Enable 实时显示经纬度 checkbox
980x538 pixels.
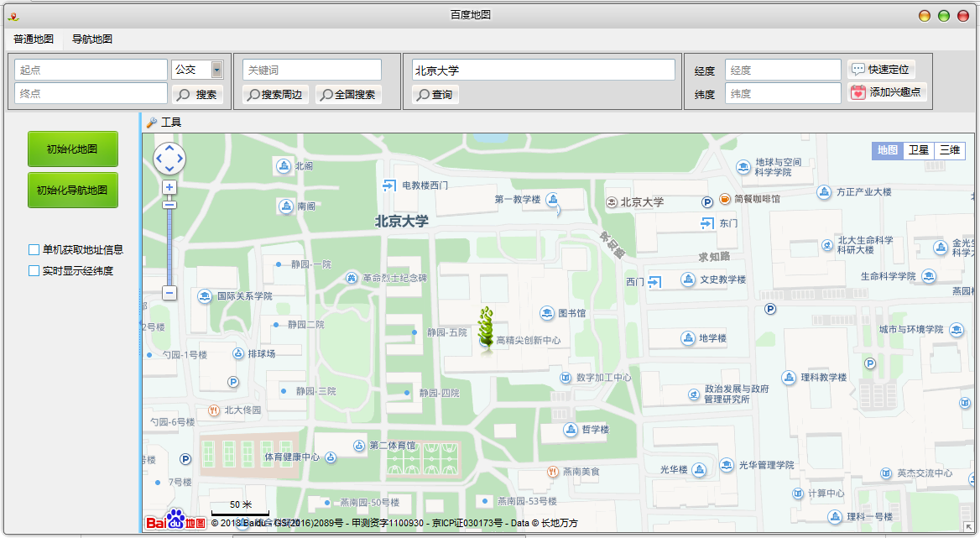[x=34, y=271]
